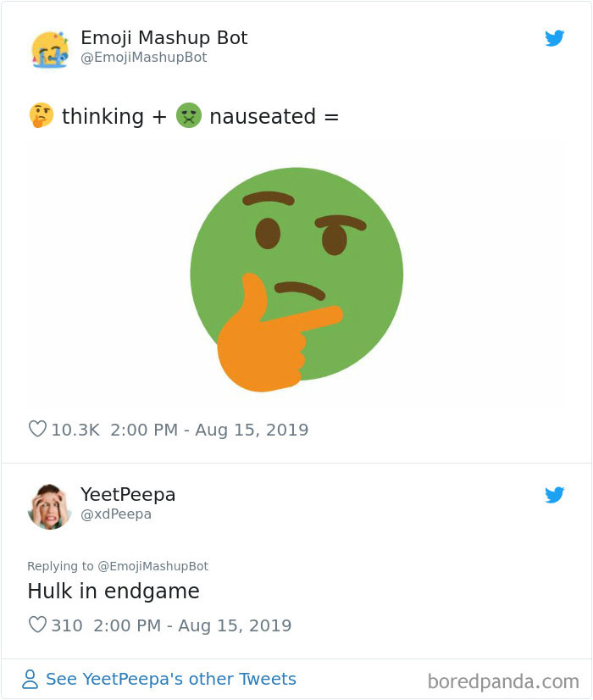Click the heart outline icon under the reply
The width and height of the screenshot is (593, 700).
click(37, 625)
